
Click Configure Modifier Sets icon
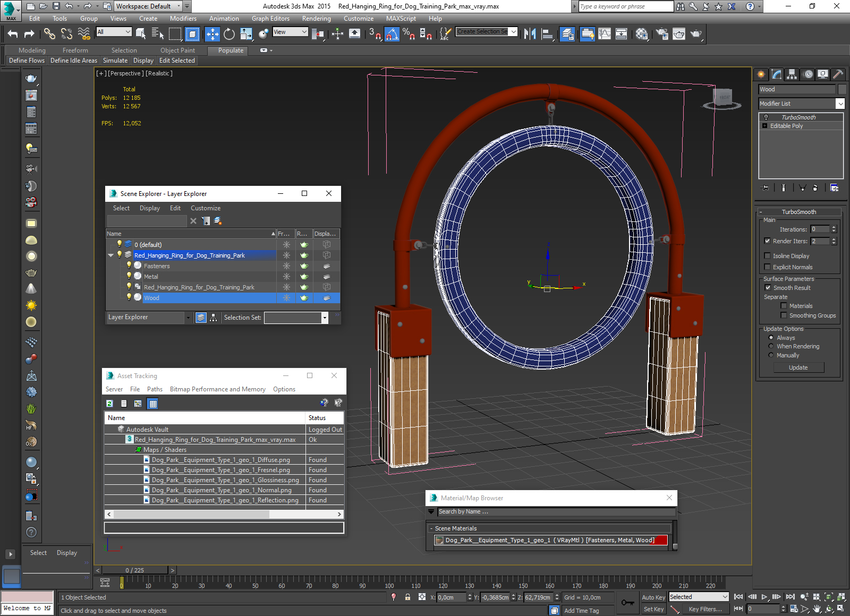pos(834,187)
